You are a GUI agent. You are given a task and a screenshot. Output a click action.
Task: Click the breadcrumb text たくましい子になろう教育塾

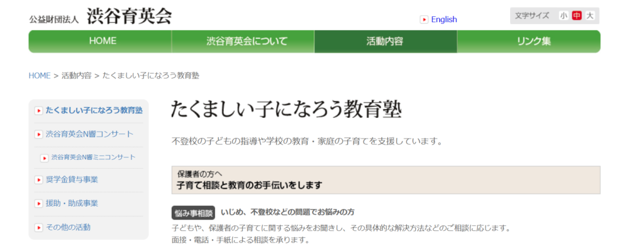[x=151, y=76]
